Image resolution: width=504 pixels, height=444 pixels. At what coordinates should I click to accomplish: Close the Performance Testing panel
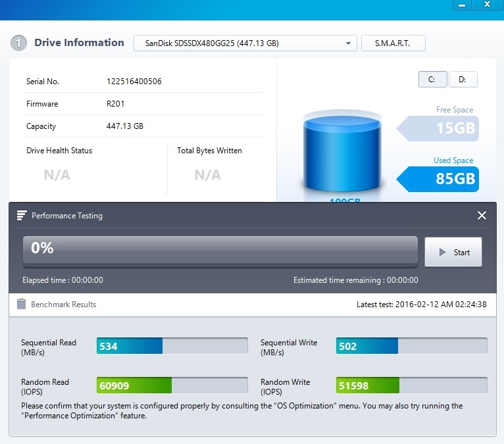click(x=482, y=216)
